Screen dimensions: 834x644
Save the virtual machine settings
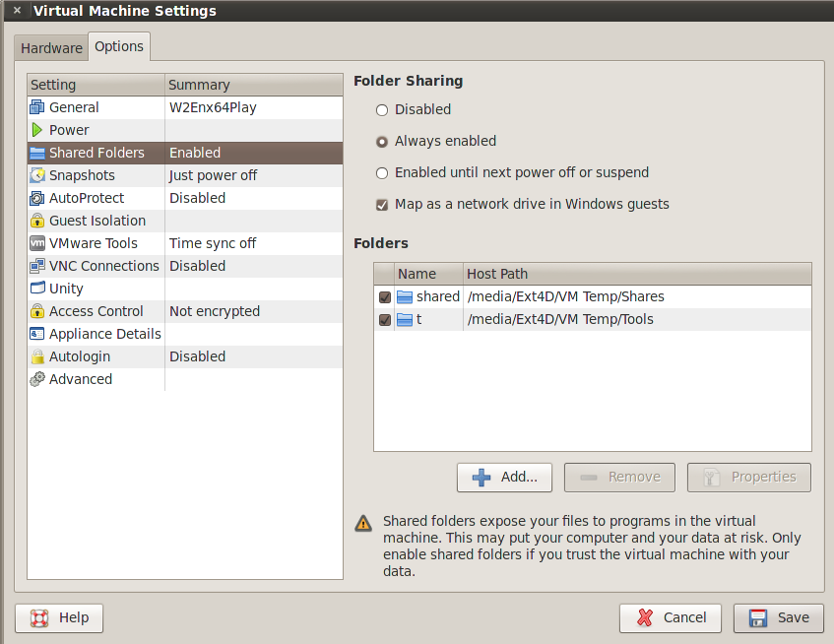(779, 618)
